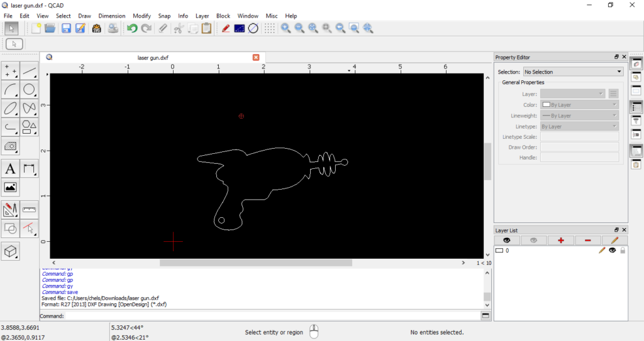
Task: Open the measuring Info tools ruler icon
Action: pyautogui.click(x=29, y=210)
